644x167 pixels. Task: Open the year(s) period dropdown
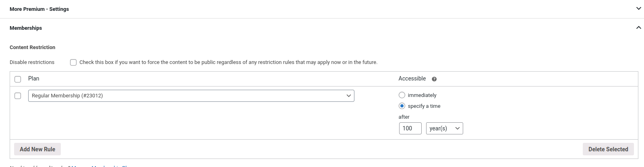click(444, 128)
